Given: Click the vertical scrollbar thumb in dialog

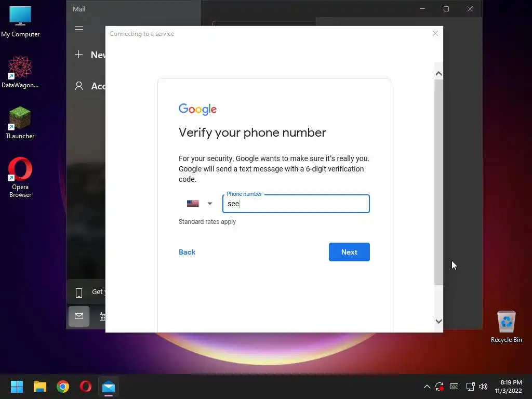Looking at the screenshot, I should click(x=438, y=182).
